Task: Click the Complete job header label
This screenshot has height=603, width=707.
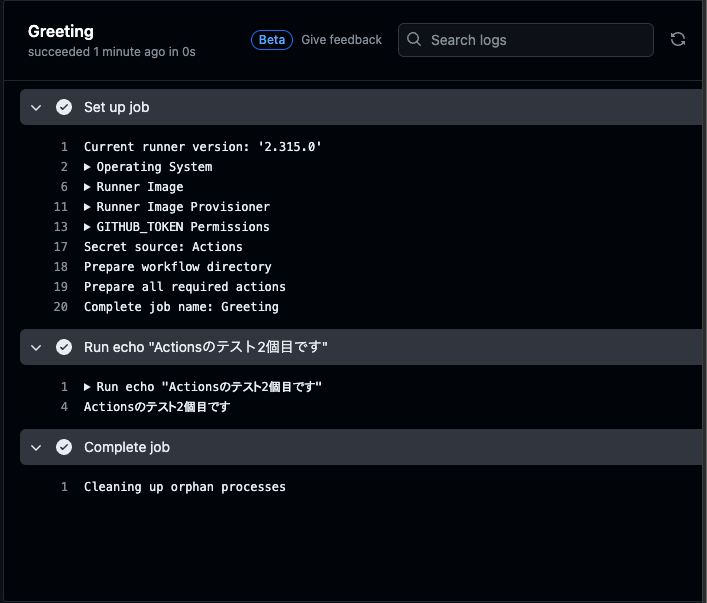Action: click(x=127, y=447)
